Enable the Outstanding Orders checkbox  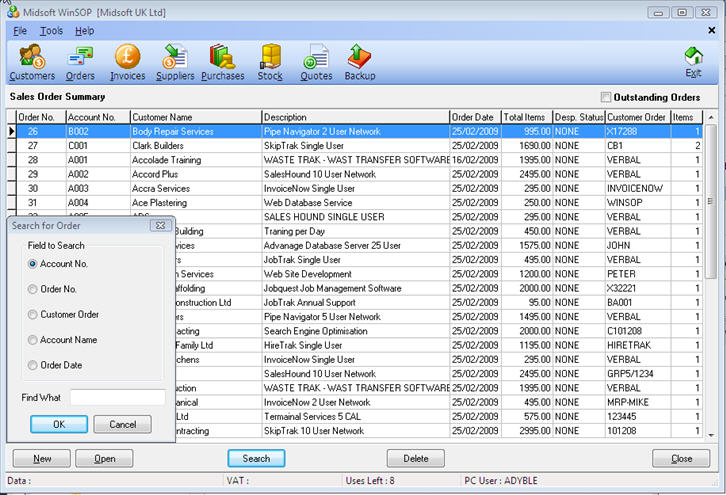[605, 97]
